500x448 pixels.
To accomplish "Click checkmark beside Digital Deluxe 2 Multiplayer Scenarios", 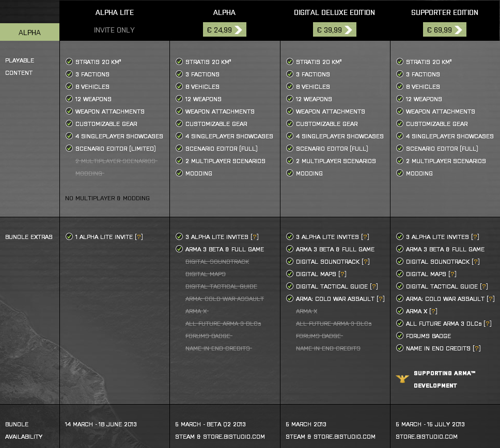I will click(x=290, y=161).
